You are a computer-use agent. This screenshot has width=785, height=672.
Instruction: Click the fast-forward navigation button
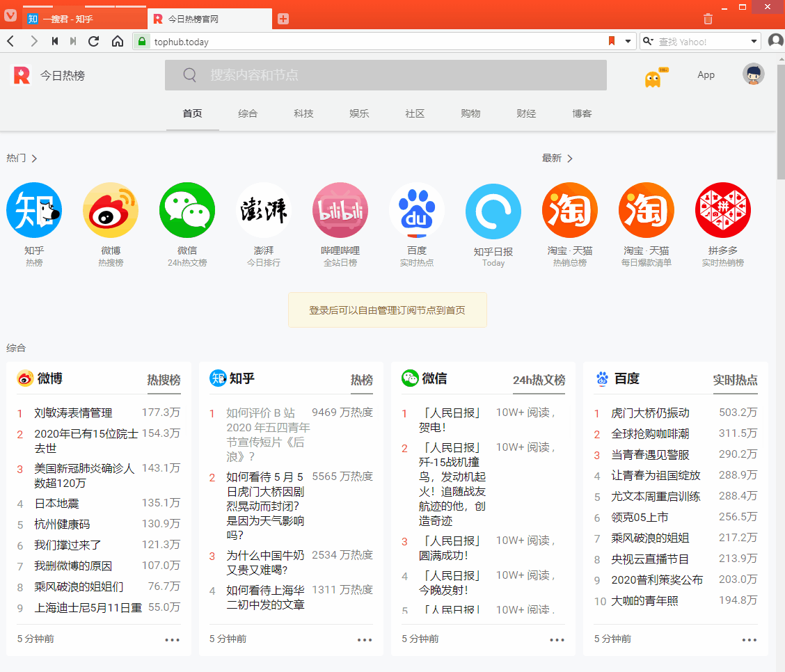pyautogui.click(x=73, y=41)
